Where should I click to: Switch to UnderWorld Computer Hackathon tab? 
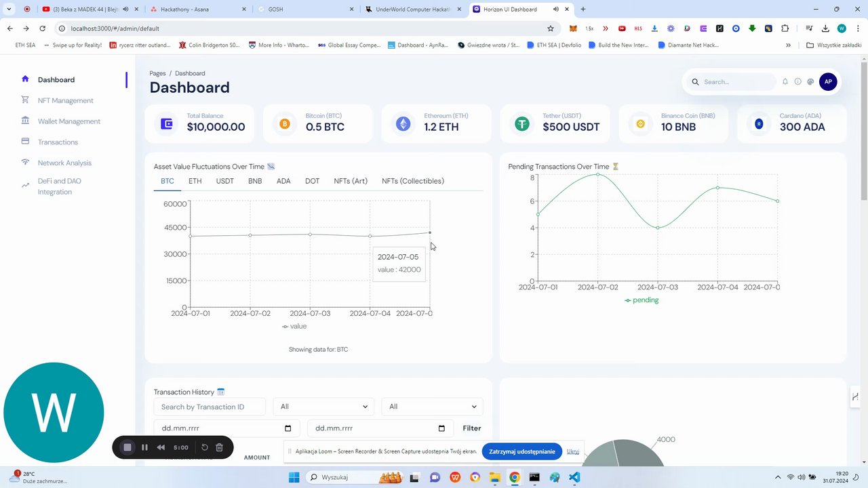click(x=413, y=9)
